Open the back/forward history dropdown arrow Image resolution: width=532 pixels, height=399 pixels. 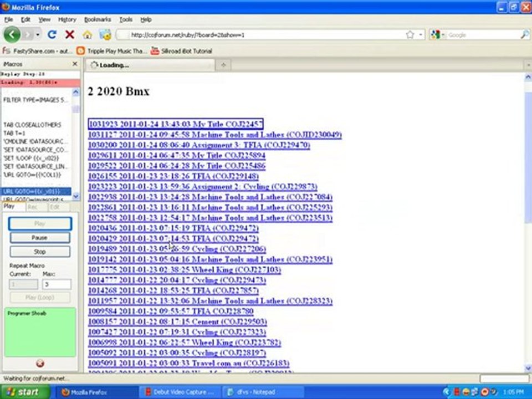pyautogui.click(x=38, y=34)
